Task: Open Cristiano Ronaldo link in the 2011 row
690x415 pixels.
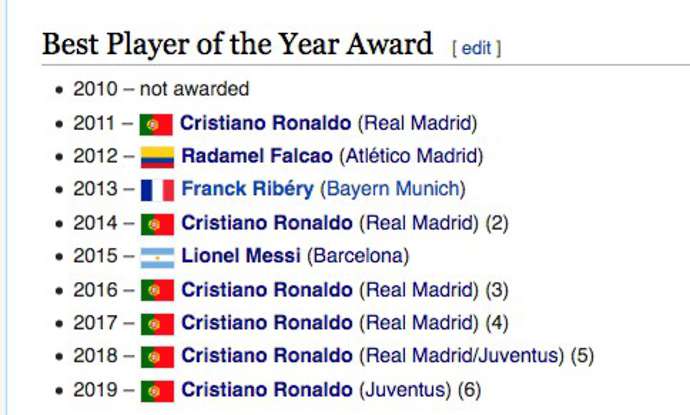Action: (x=265, y=123)
